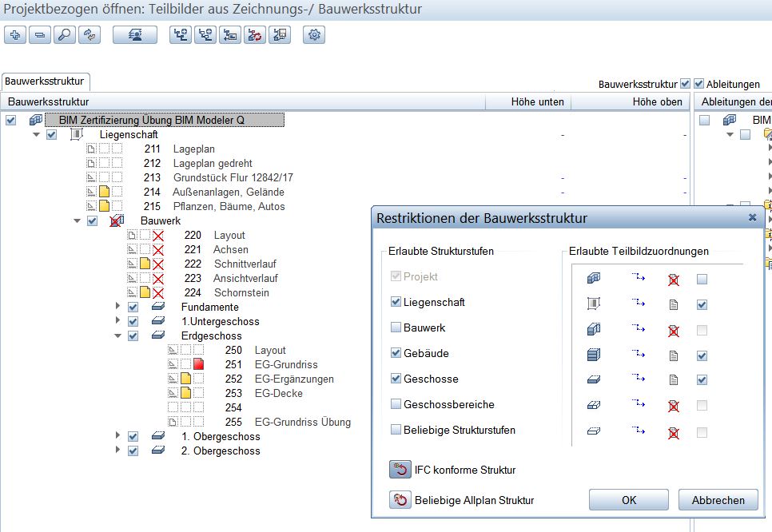Select drawing file 213 Grundstück Flur 12842/17
Image resolution: width=772 pixels, height=532 pixels.
(x=233, y=178)
